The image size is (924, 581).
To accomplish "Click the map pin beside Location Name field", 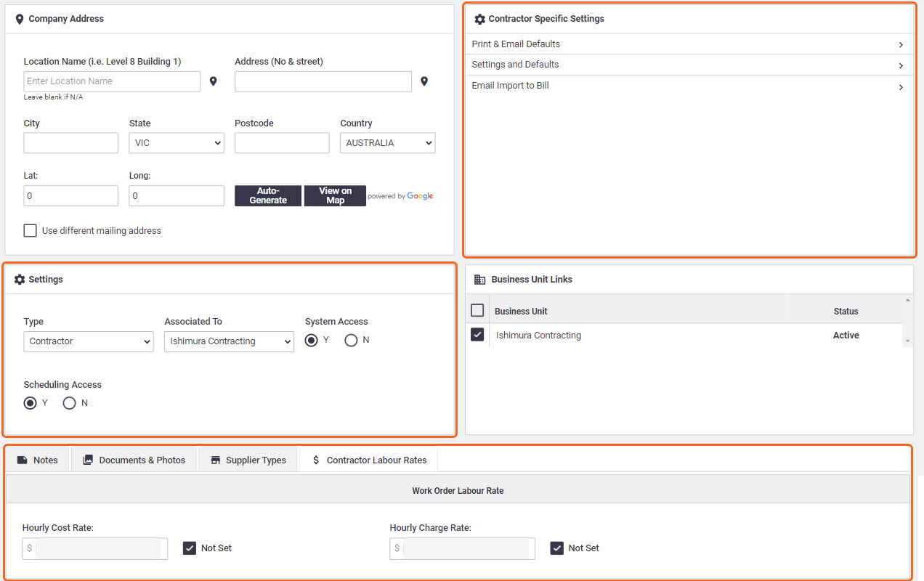I will (x=214, y=81).
